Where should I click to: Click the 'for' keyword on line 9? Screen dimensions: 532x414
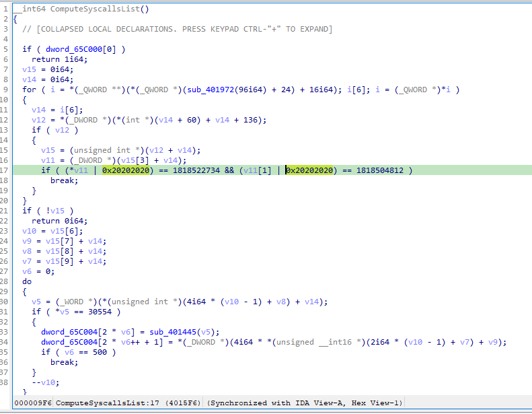[29, 90]
